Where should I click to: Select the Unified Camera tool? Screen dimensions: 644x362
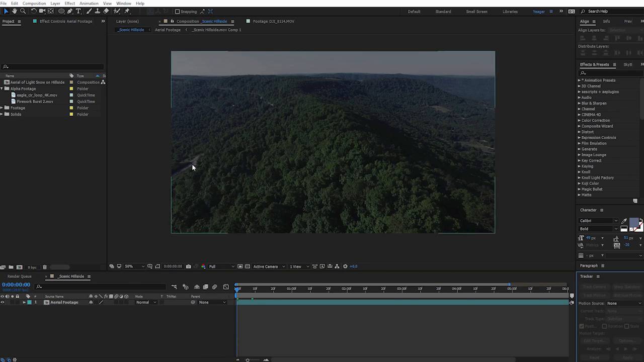pos(42,11)
